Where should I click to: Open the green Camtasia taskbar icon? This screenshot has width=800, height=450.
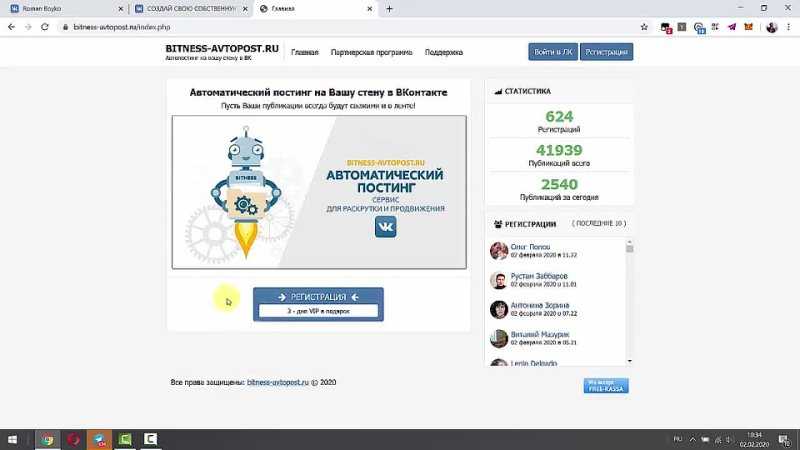coord(125,439)
